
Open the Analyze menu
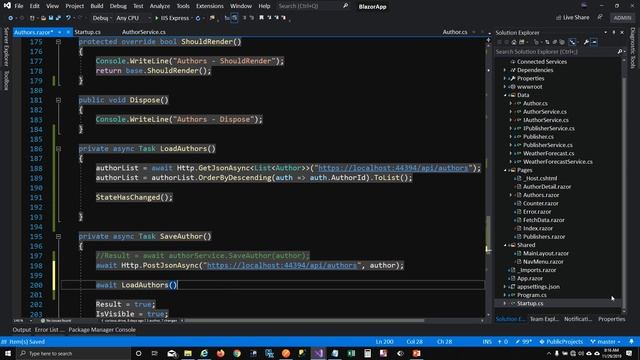click(x=160, y=6)
